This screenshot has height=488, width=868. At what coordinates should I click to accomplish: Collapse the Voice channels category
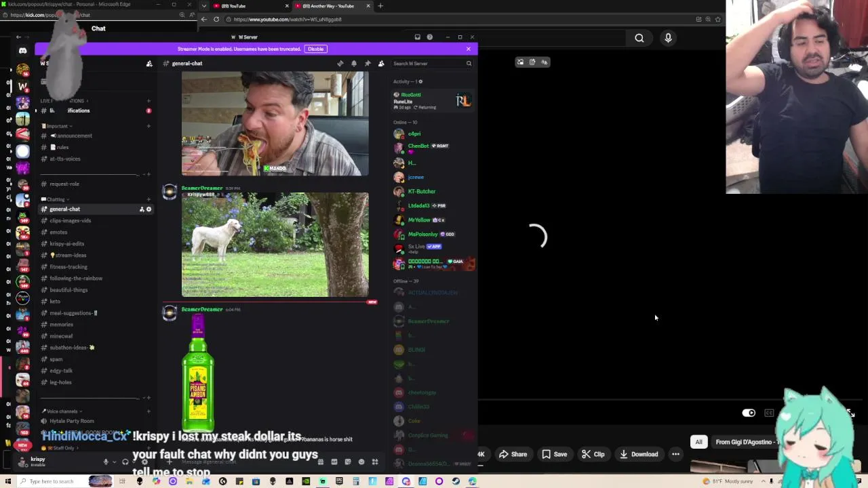coord(62,411)
